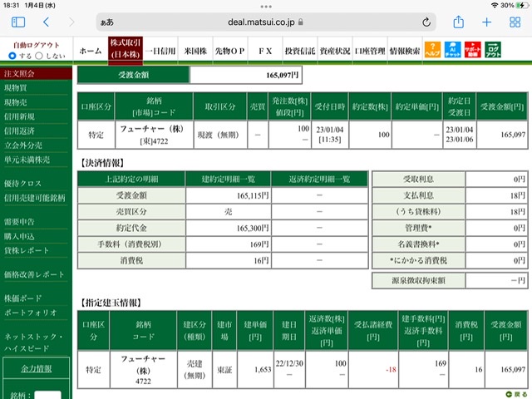The height and width of the screenshot is (399, 532).
Task: Open the orange ヘルプ help icon
Action: [432, 50]
